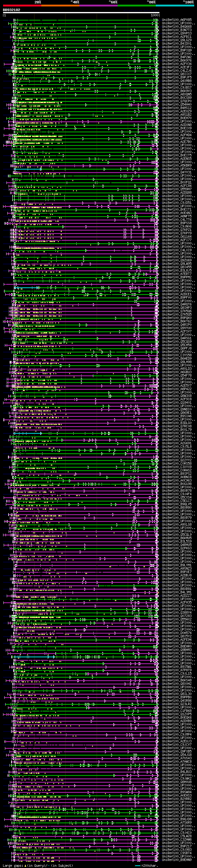Open hit UniRef100_A6PV85
This screenshot has height=868, width=197.
pyautogui.click(x=177, y=20)
